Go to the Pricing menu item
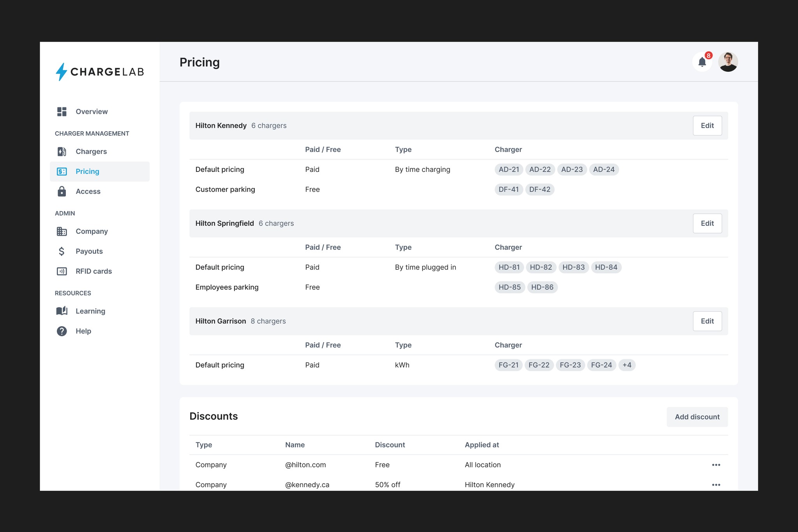798x532 pixels. (x=87, y=171)
